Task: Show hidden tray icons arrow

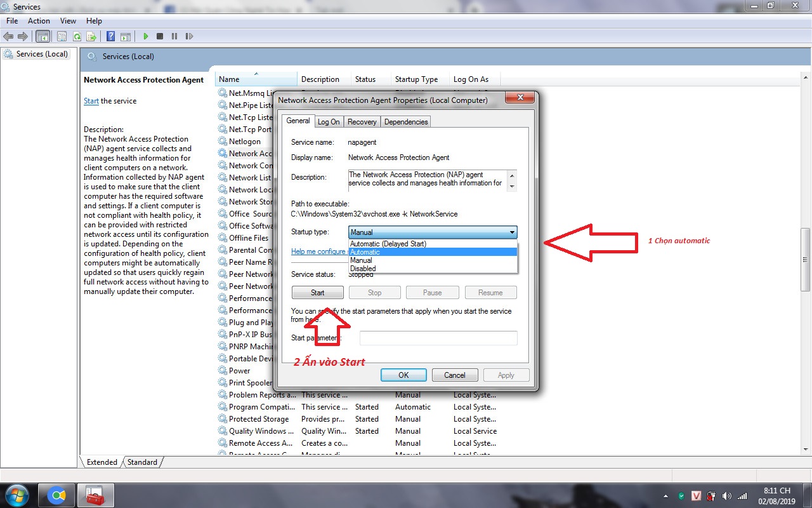Action: click(x=665, y=496)
